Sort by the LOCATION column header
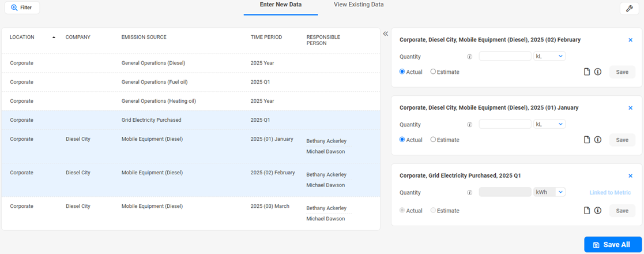 coord(22,37)
